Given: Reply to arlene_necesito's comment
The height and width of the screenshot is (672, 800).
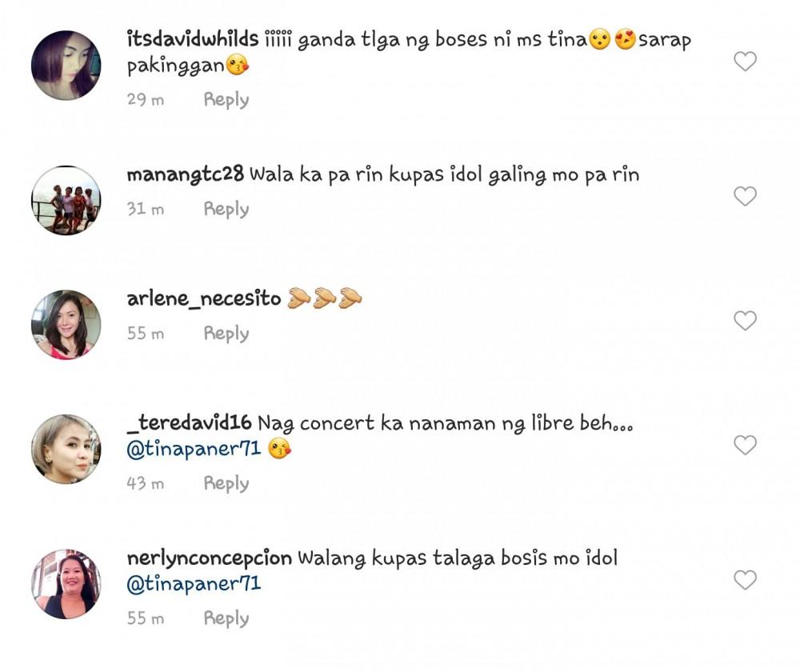Looking at the screenshot, I should click(x=226, y=333).
